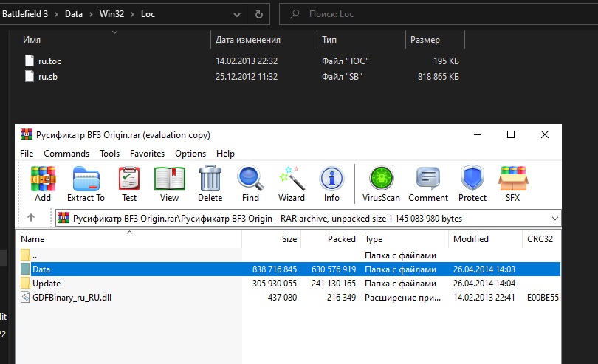Viewport: 598px width, 364px height.
Task: Launch the Wizard tool
Action: click(292, 179)
